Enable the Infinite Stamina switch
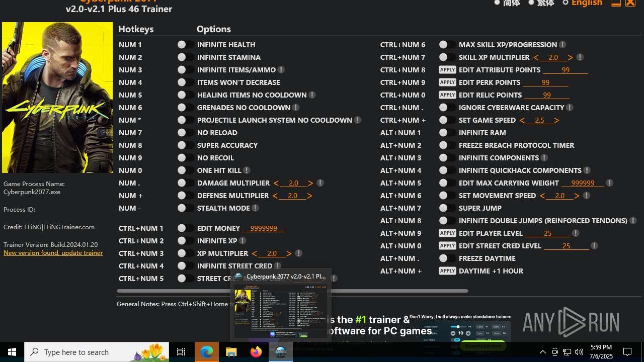The height and width of the screenshot is (362, 644). click(186, 57)
